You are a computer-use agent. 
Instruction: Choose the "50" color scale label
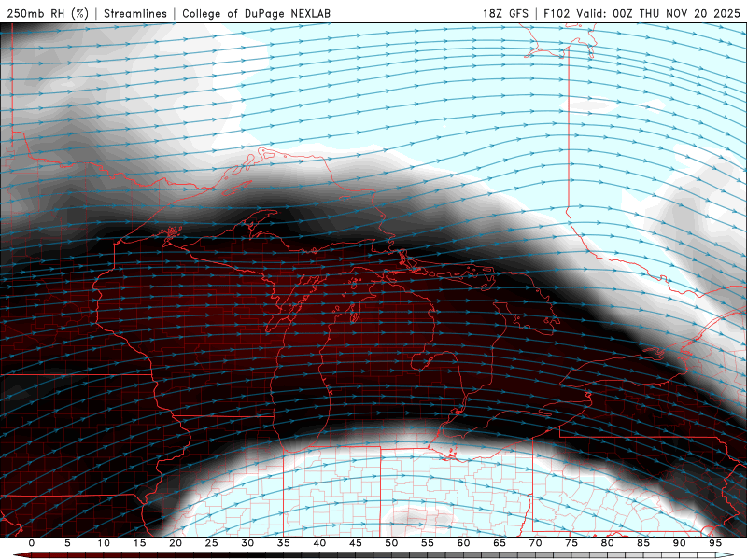pyautogui.click(x=391, y=543)
